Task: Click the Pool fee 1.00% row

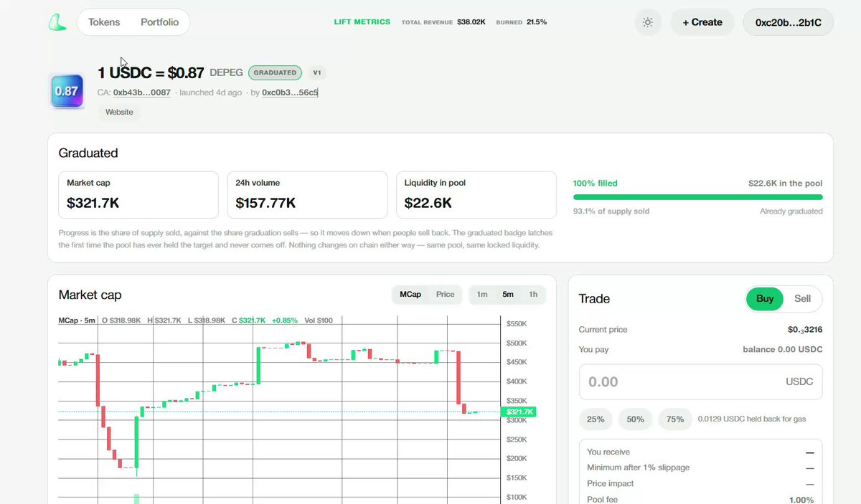Action: 700,499
